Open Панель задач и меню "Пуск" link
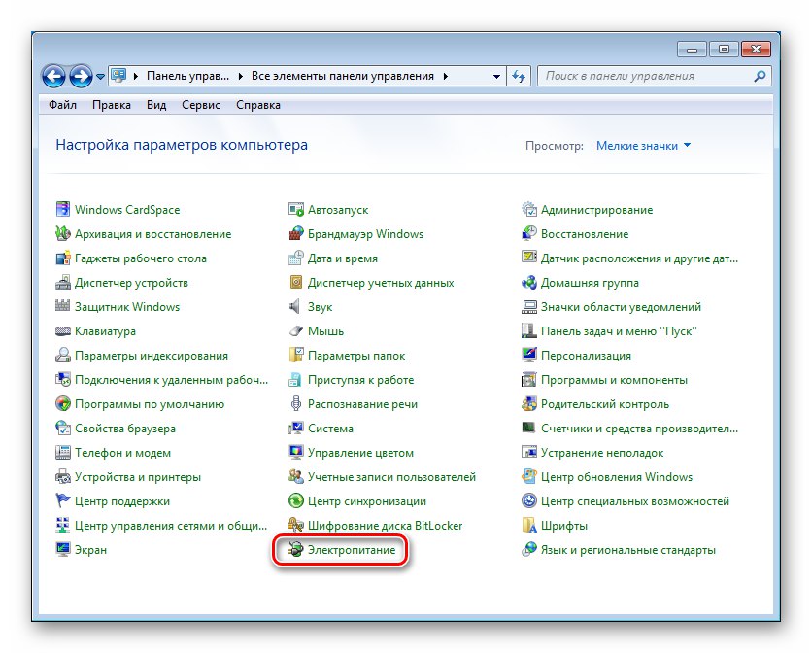This screenshot has height=653, width=812. point(619,331)
